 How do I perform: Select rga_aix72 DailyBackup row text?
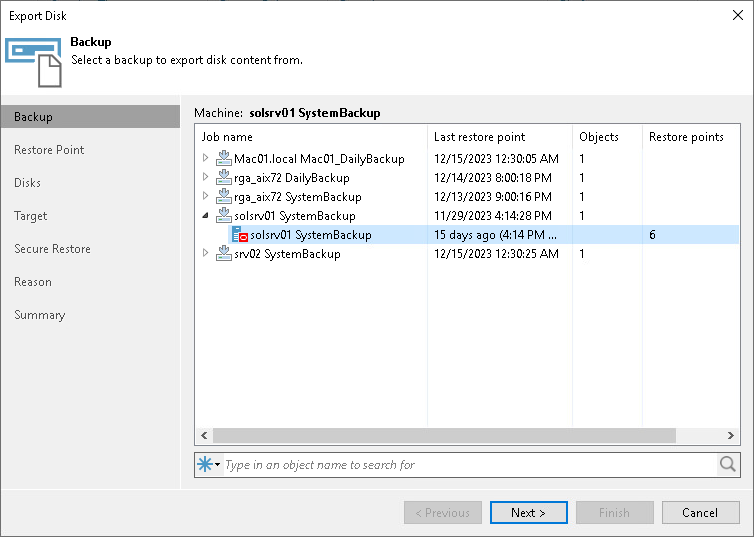[x=292, y=178]
